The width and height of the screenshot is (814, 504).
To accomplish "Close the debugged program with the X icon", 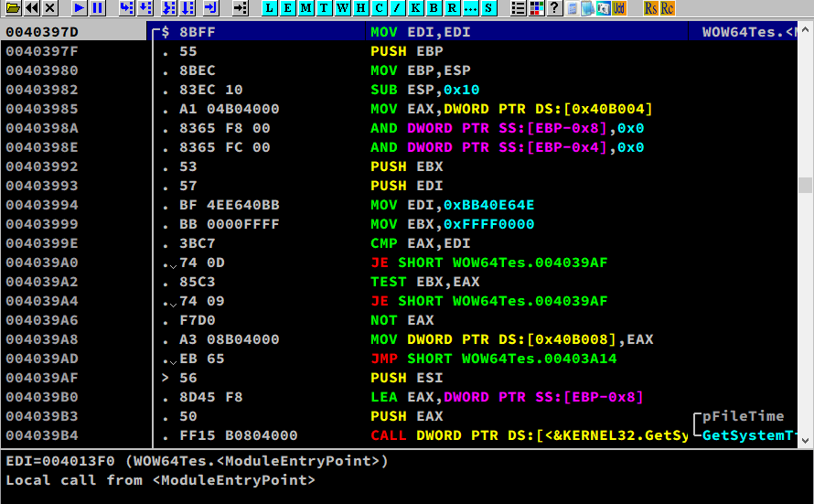I will pos(50,8).
